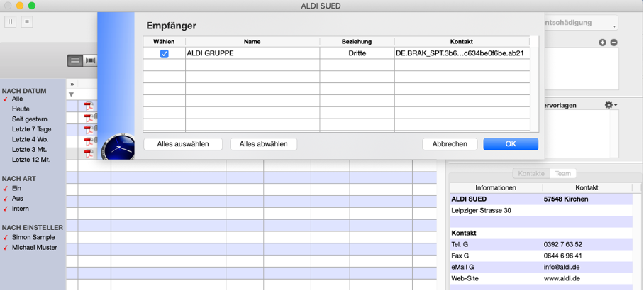
Task: Open the www.aldi.de website value
Action: pos(562,278)
